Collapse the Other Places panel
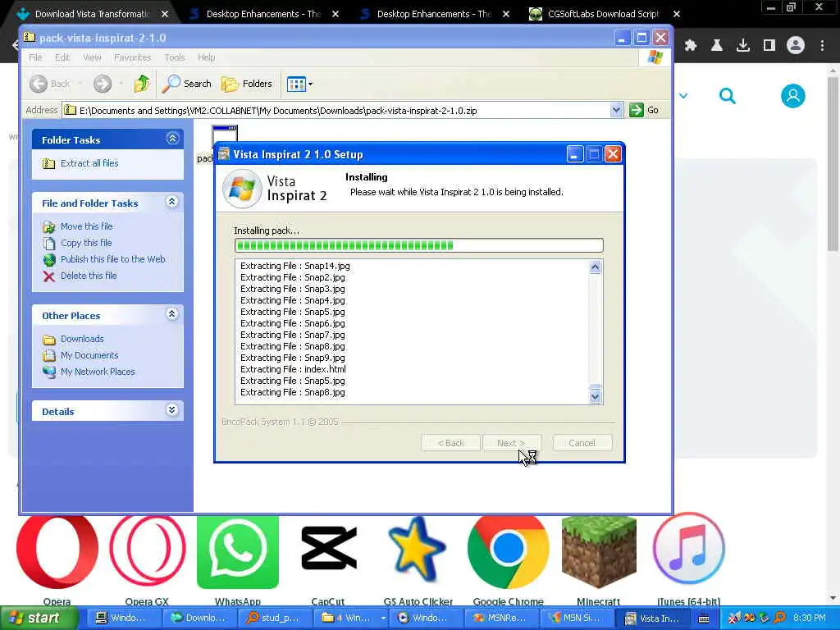 tap(172, 314)
